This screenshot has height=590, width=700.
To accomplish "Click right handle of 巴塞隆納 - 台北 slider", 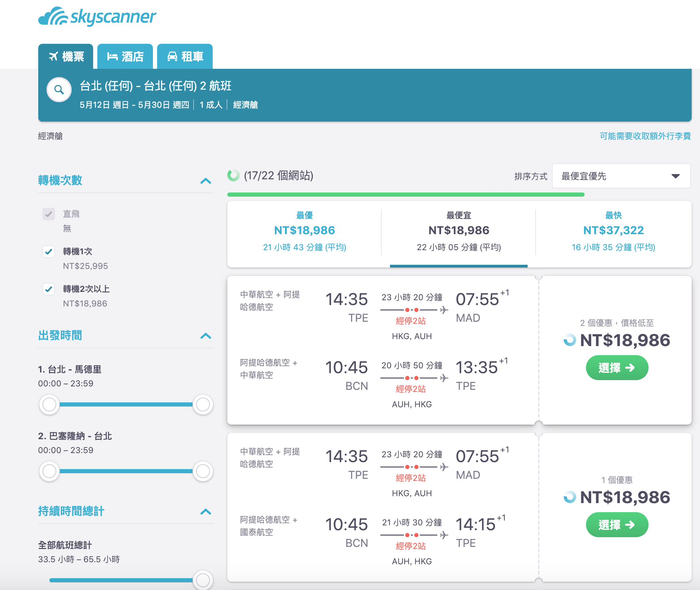I will pyautogui.click(x=203, y=471).
